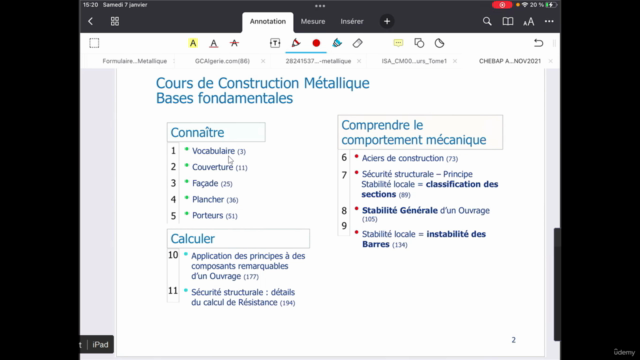Tap the three-dot multitasking control

coord(320,6)
